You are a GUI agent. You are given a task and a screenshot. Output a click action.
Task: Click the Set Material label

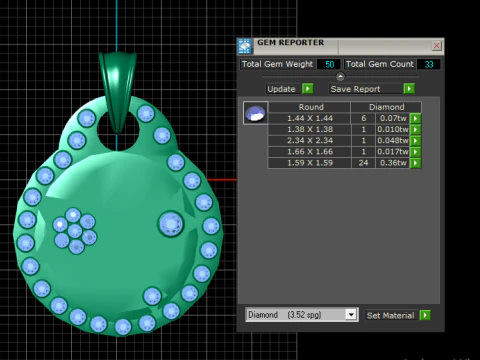[390, 315]
